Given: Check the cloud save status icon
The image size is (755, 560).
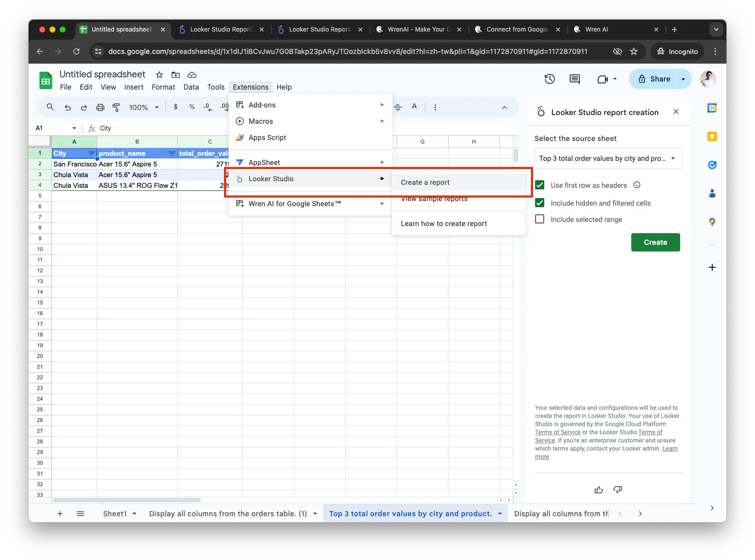Looking at the screenshot, I should click(192, 75).
